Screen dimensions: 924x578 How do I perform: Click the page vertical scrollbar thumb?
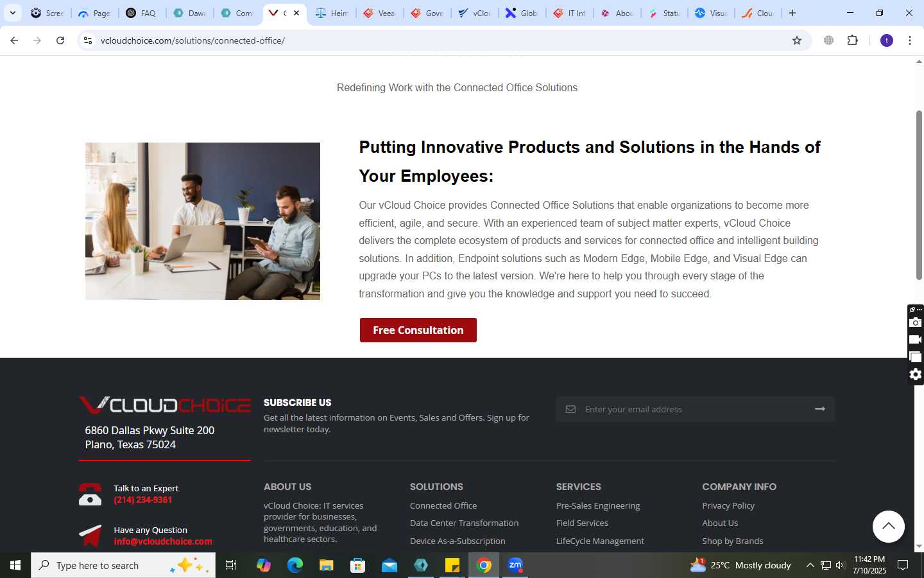[919, 195]
